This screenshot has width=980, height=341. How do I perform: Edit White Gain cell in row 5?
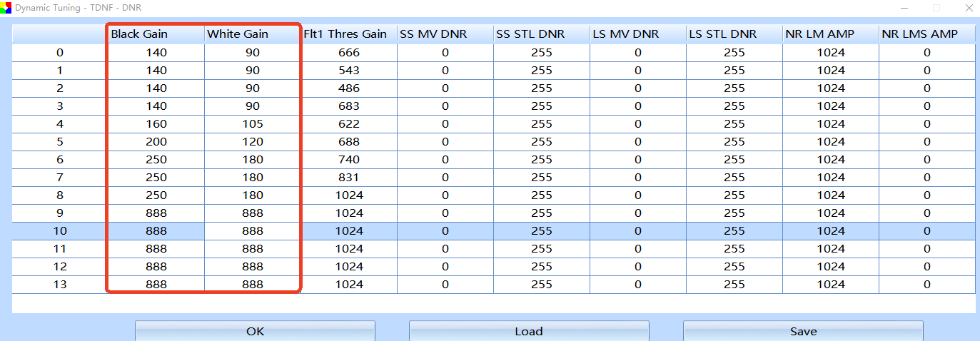tap(252, 142)
